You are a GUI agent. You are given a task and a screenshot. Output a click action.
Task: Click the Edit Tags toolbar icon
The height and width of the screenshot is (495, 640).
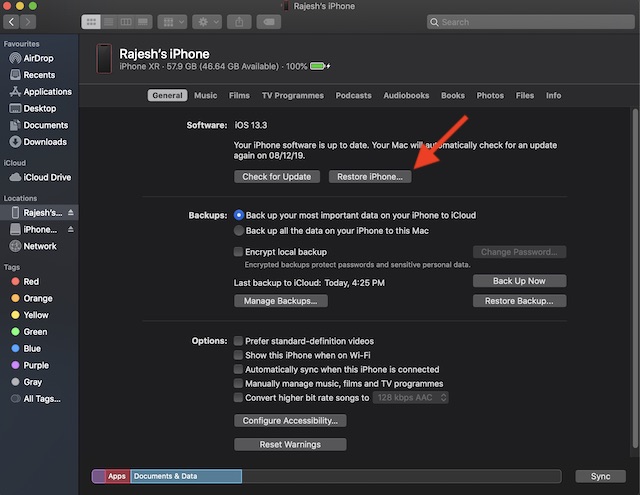269,22
